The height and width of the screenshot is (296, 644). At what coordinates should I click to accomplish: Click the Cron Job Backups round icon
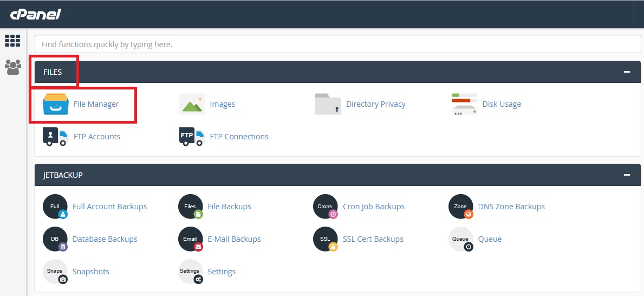[x=326, y=207]
